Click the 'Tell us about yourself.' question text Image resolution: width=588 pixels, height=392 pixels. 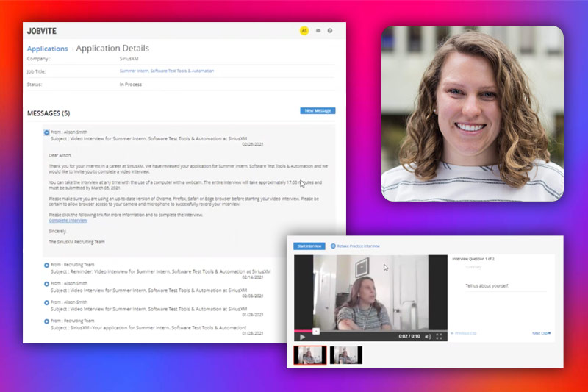coord(487,286)
